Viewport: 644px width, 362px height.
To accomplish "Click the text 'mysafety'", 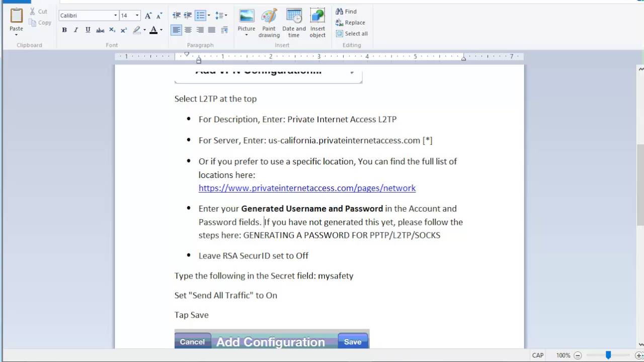I will (336, 276).
